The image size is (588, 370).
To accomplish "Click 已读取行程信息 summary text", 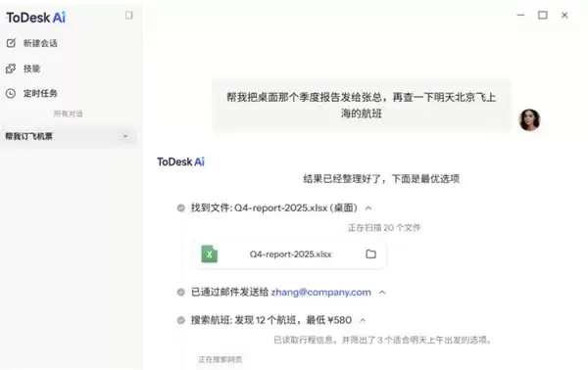I will [382, 340].
